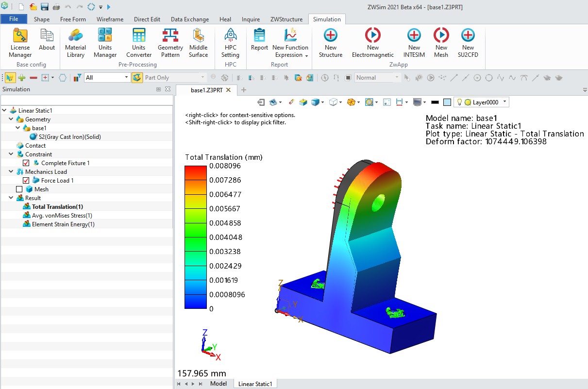This screenshot has height=389, width=588.
Task: Go to the ZWStructure ribbon tab
Action: tap(286, 19)
